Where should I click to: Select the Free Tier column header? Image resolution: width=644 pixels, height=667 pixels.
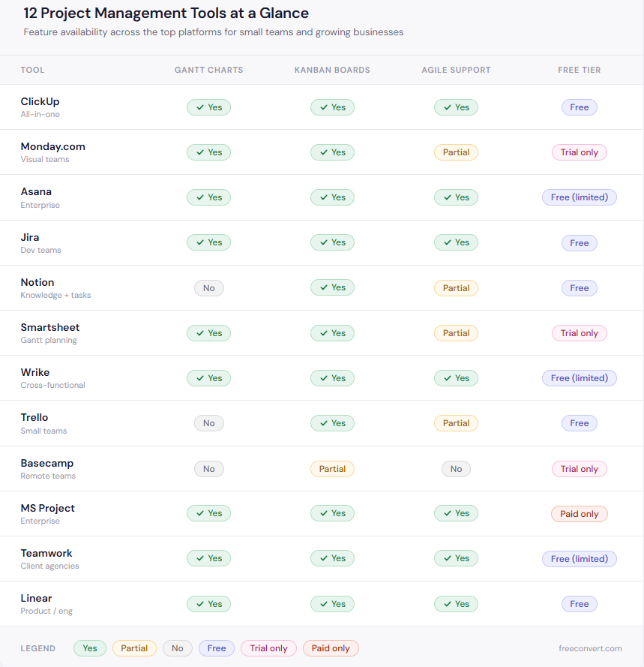tap(580, 70)
